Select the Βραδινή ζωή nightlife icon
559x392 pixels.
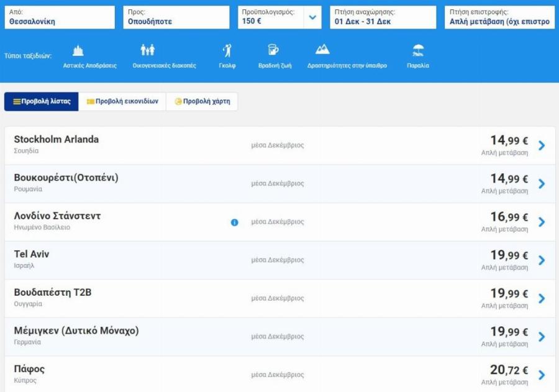coord(273,51)
